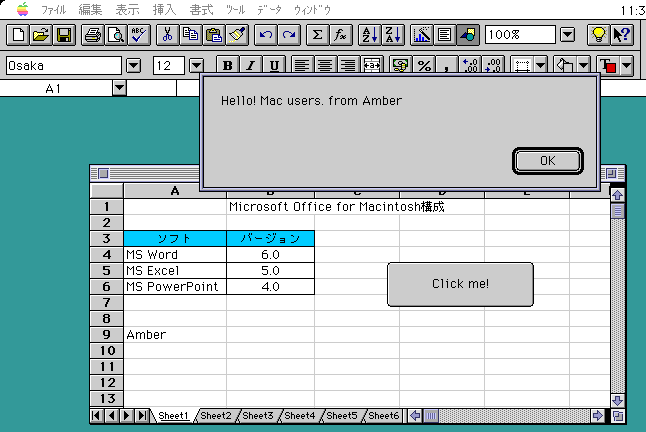The height and width of the screenshot is (432, 646).
Task: Launch the ChartWizard icon
Action: [421, 35]
